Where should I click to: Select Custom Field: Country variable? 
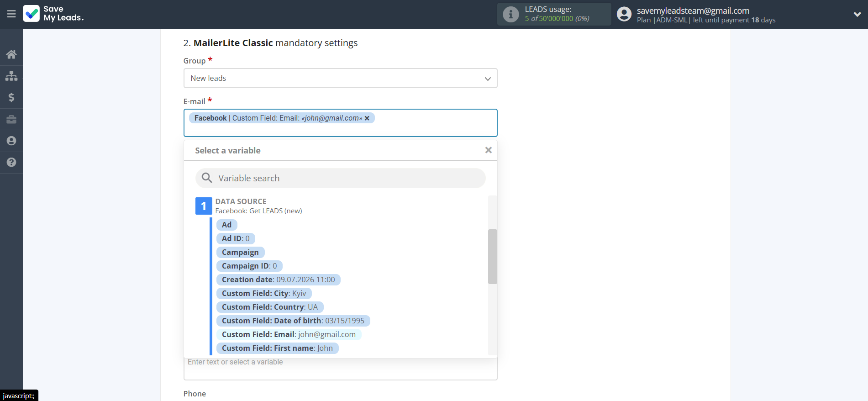270,307
